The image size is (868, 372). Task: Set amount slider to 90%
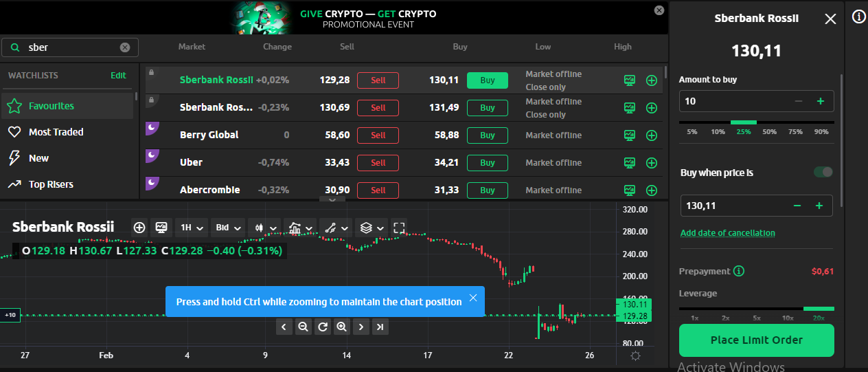click(821, 131)
